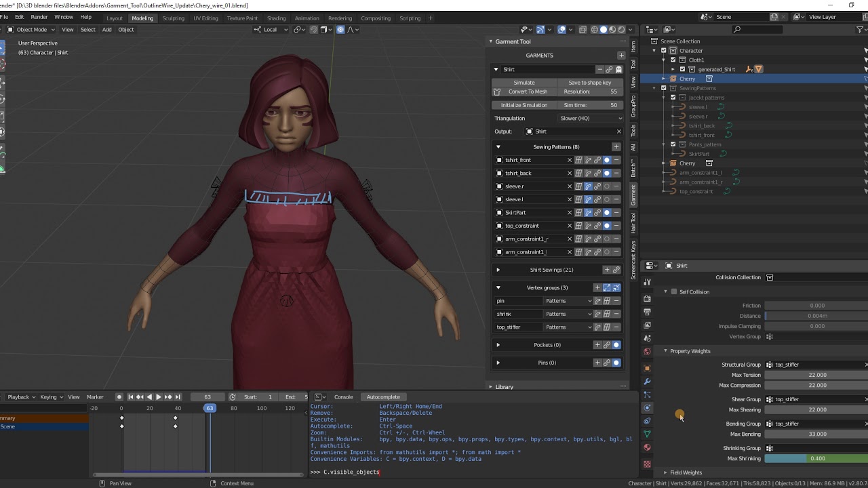This screenshot has height=488, width=868.
Task: Click the link icon beside Shirt Sewings
Action: point(616,270)
